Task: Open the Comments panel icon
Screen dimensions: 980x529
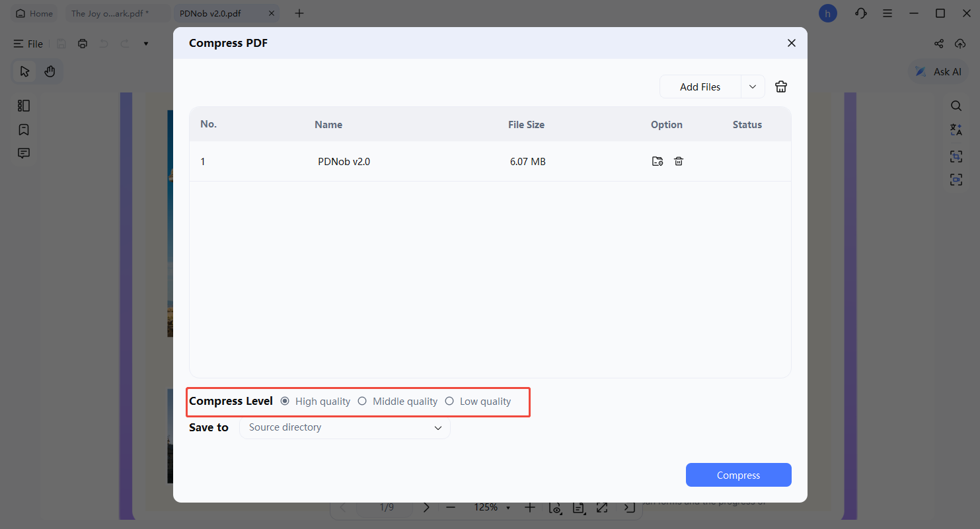Action: click(x=24, y=153)
